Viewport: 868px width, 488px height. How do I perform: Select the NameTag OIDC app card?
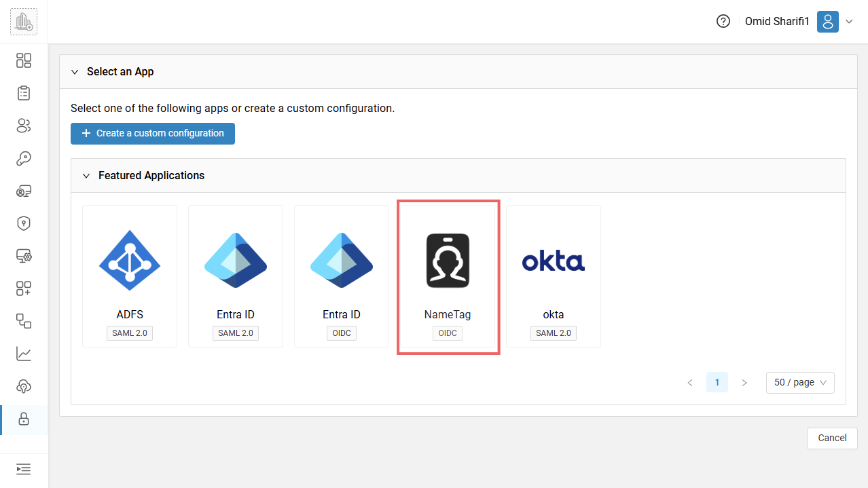tap(448, 277)
